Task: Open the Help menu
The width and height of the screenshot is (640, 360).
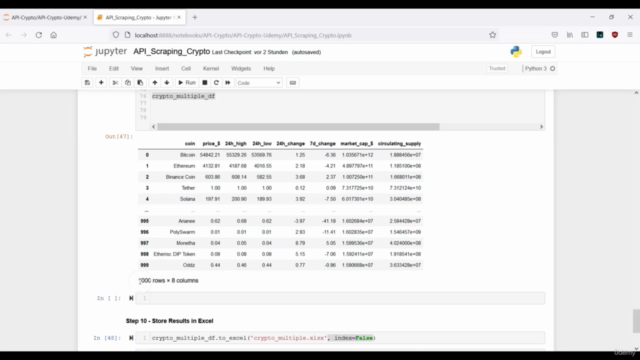Action: tap(269, 69)
